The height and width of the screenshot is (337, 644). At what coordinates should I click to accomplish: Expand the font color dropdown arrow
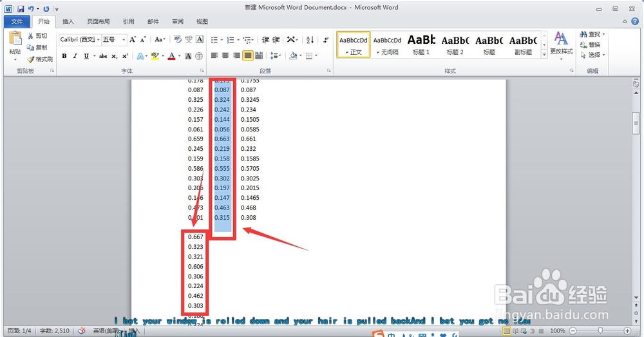pos(179,56)
